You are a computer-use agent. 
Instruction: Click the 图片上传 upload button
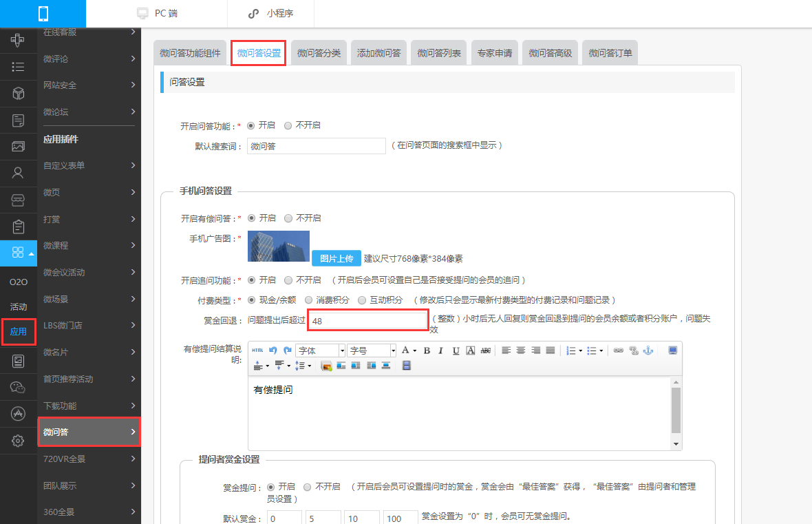pyautogui.click(x=336, y=258)
